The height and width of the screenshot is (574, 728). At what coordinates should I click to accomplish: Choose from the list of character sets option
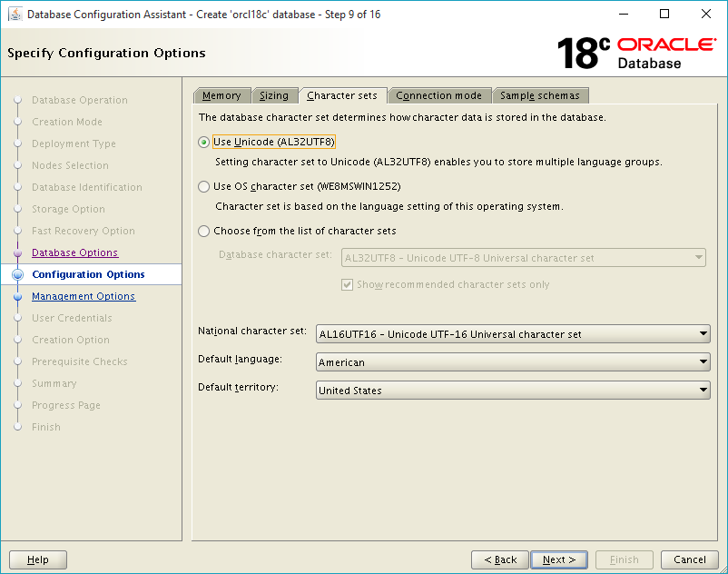coord(203,232)
